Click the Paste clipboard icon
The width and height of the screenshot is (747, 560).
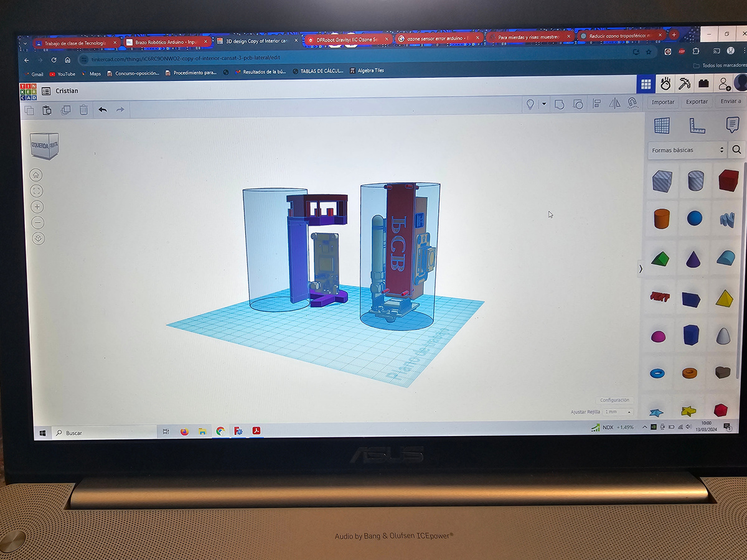[x=47, y=110]
